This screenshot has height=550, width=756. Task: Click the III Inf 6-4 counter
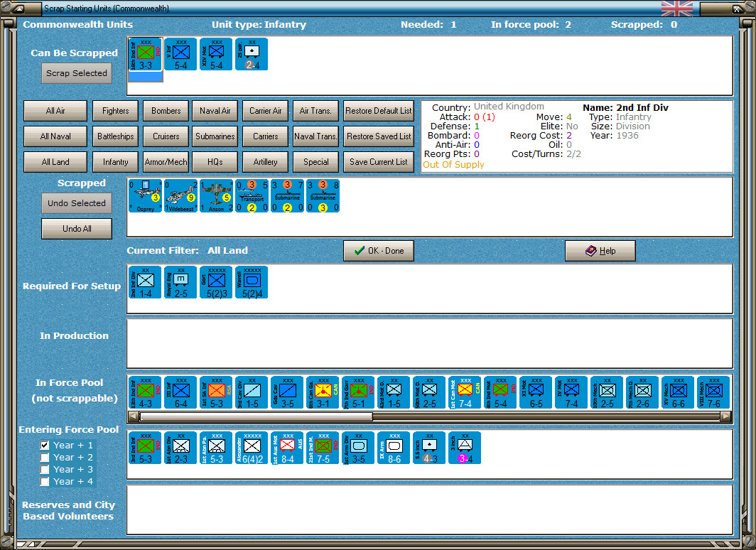pos(180,393)
